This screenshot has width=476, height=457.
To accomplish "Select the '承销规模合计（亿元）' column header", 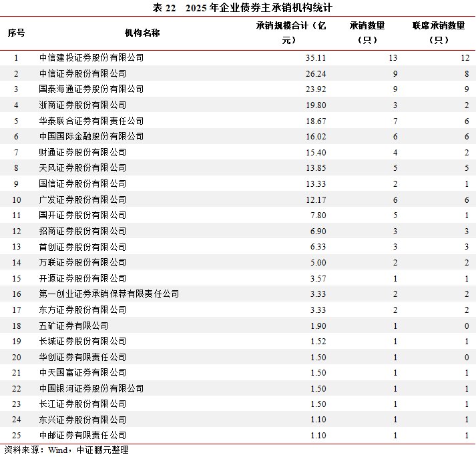I will [290, 32].
